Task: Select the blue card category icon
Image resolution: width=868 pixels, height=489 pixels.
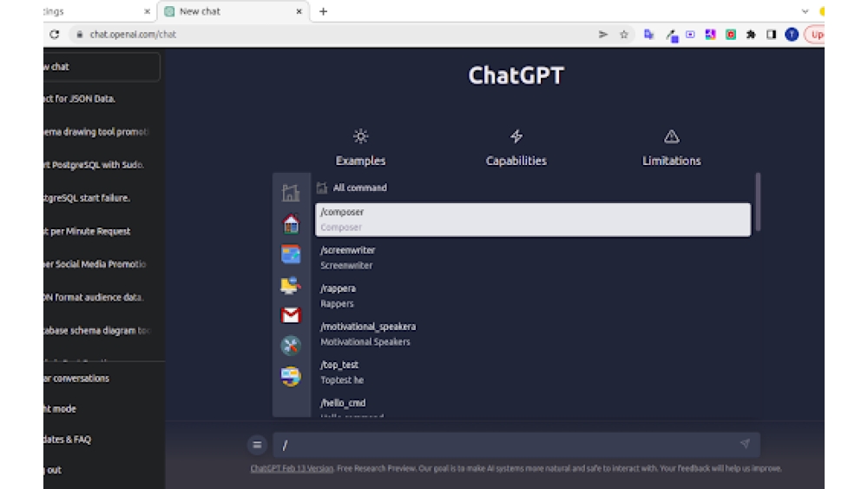Action: [x=291, y=254]
